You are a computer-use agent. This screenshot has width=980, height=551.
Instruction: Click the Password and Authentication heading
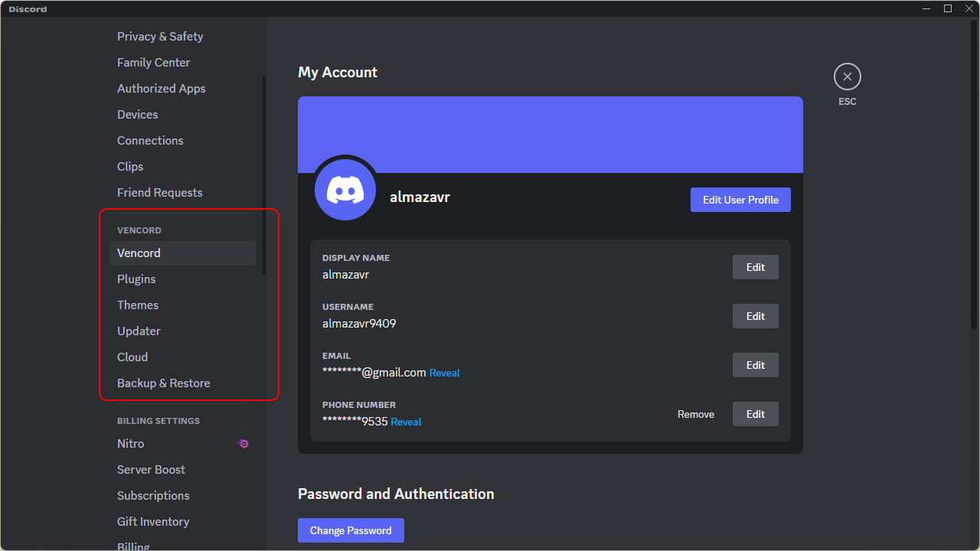396,494
